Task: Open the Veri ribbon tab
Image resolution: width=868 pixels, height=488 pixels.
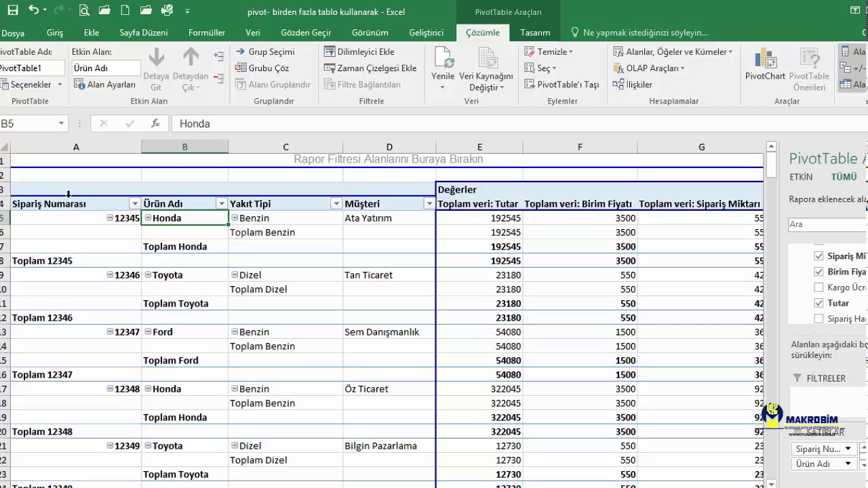Action: pos(253,33)
